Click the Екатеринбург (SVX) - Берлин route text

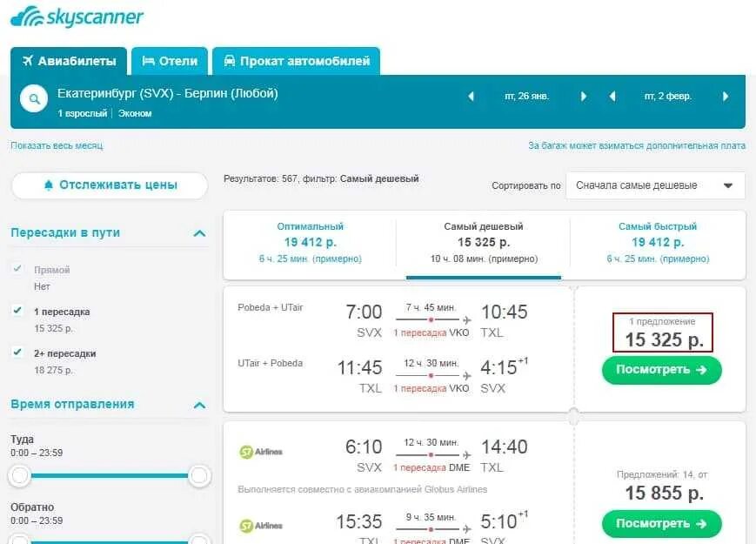coord(167,93)
